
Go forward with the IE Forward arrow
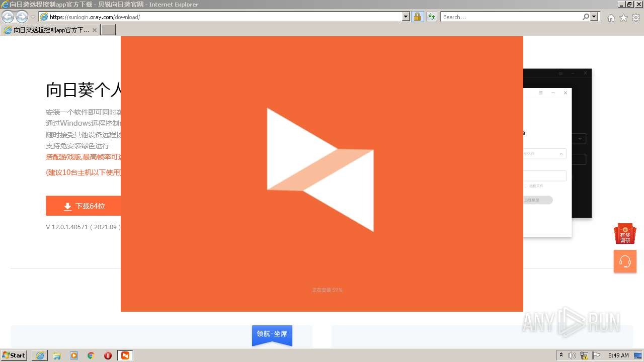coord(22,17)
